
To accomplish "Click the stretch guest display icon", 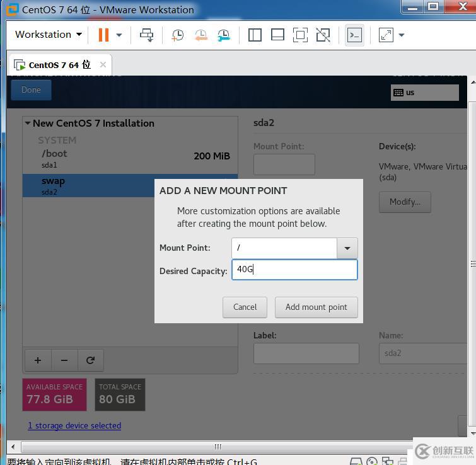I will (x=386, y=35).
